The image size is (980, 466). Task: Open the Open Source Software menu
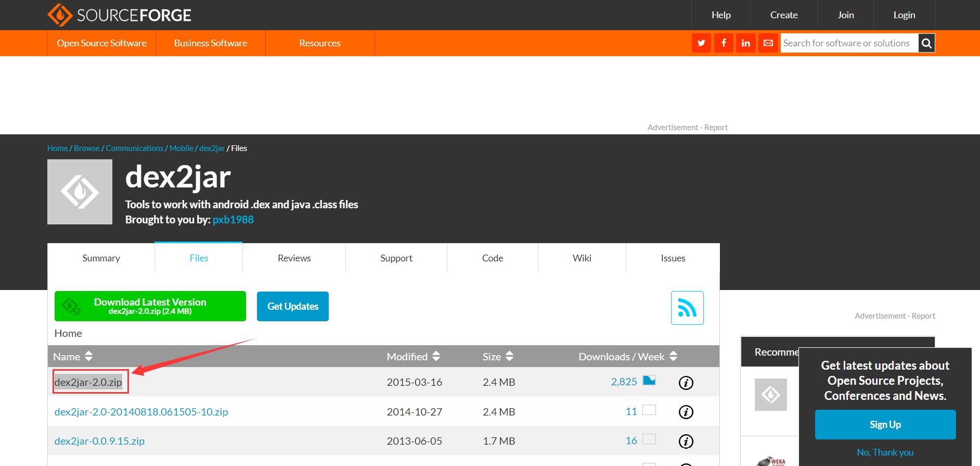click(x=102, y=43)
